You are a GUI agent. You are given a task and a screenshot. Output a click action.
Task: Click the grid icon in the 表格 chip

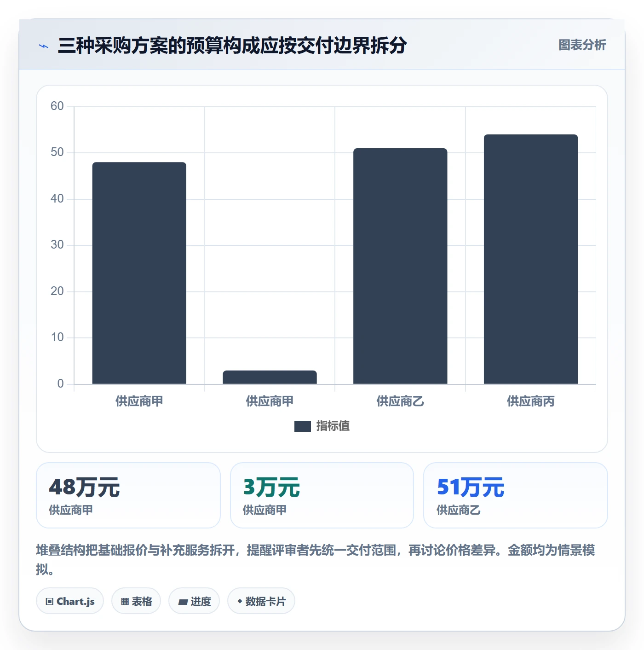pyautogui.click(x=125, y=602)
